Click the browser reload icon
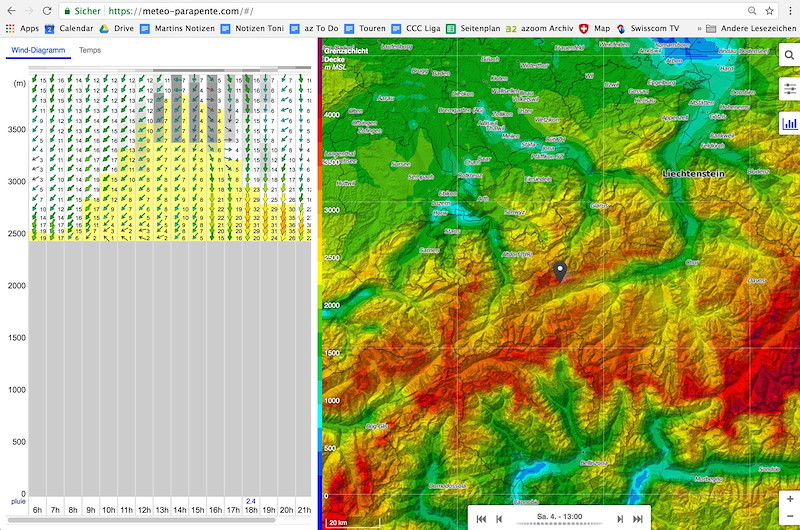The width and height of the screenshot is (800, 530). click(x=46, y=11)
